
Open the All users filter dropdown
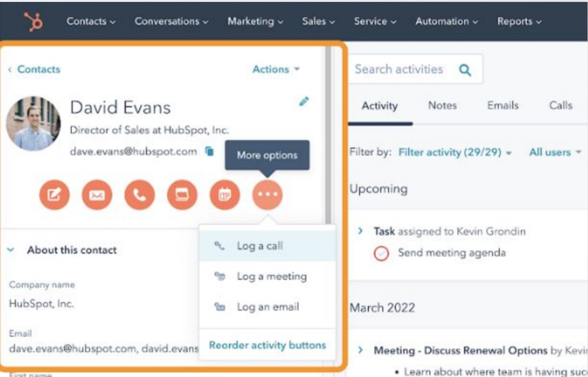coord(555,152)
